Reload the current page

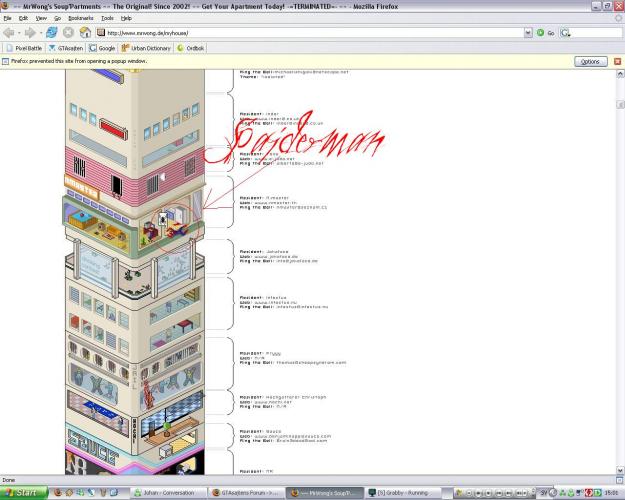pos(51,32)
